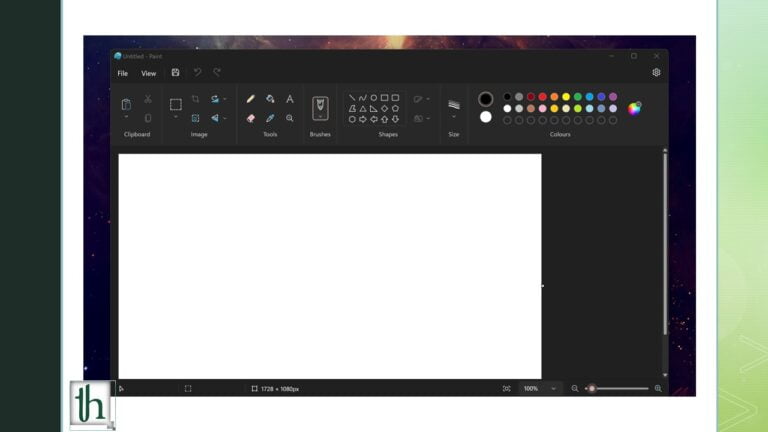
Task: Select the Line shape
Action: (352, 97)
